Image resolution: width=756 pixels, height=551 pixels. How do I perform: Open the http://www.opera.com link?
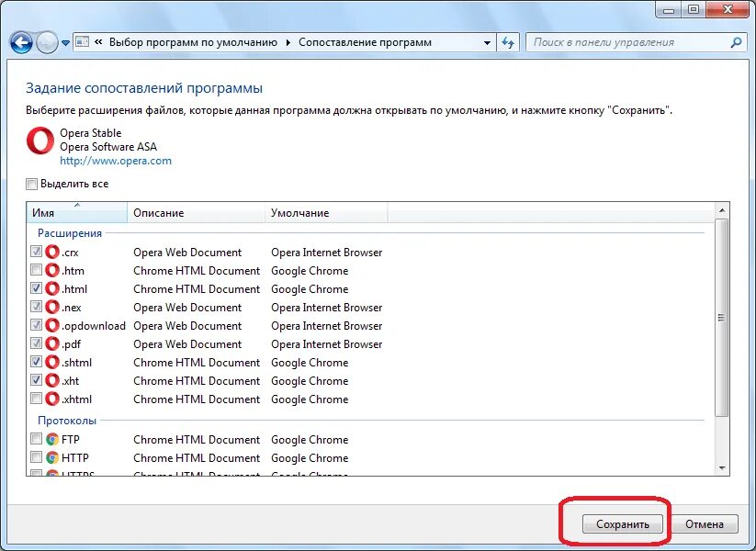(116, 161)
